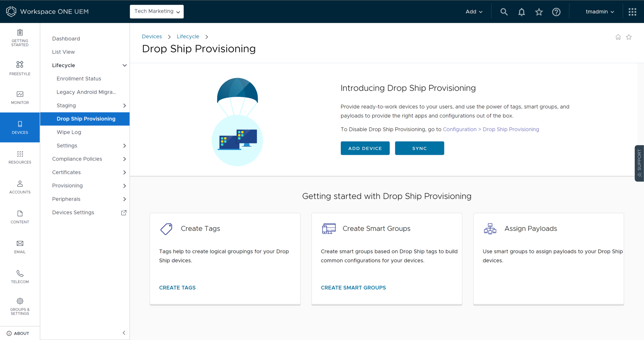The image size is (644, 340).
Task: Click the home icon near the breadcrumb
Action: [x=618, y=37]
